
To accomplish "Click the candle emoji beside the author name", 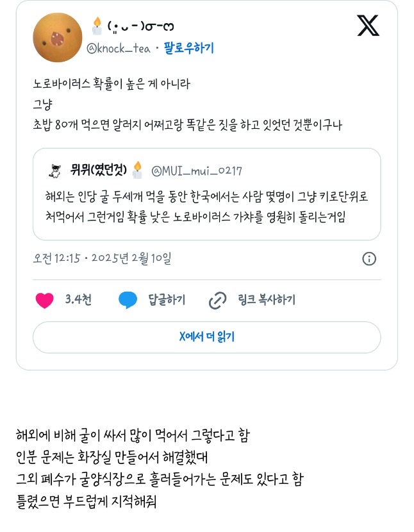I will 97,26.
